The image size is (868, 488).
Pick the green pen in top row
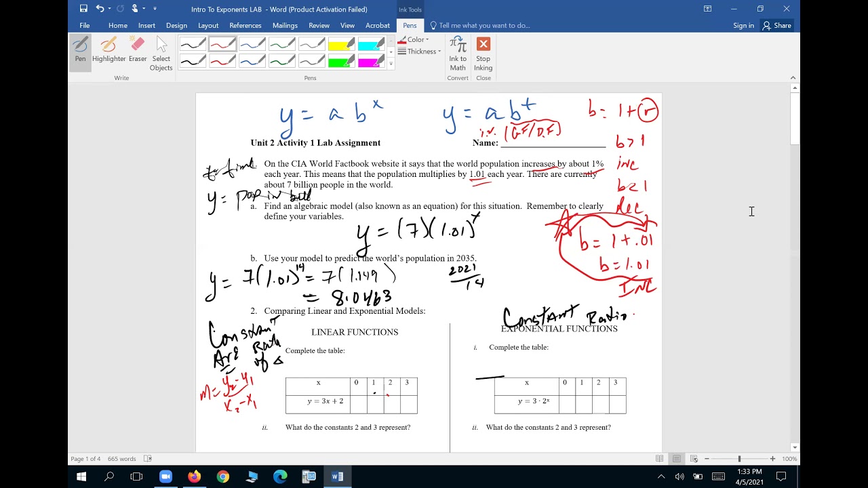point(282,45)
